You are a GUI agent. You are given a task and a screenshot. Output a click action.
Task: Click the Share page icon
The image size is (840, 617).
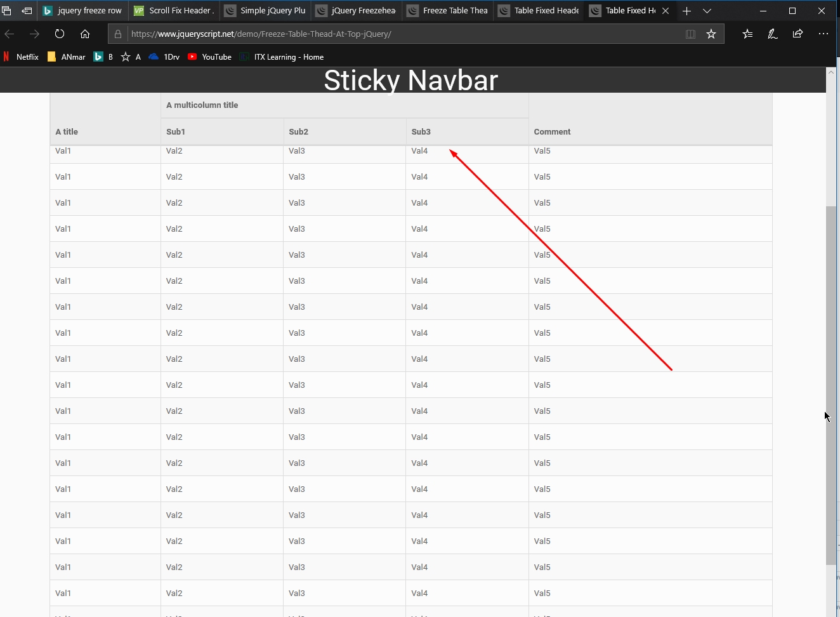click(797, 34)
